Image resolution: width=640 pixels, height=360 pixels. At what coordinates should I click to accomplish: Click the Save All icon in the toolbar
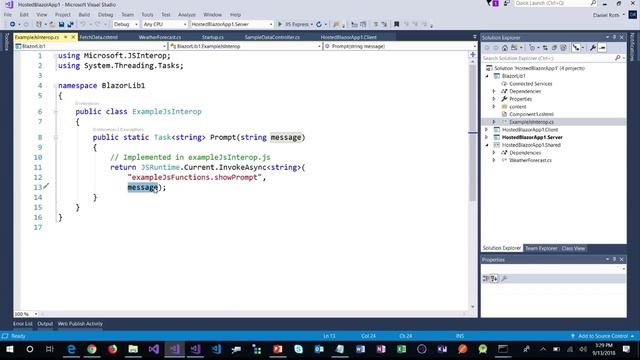(x=70, y=24)
